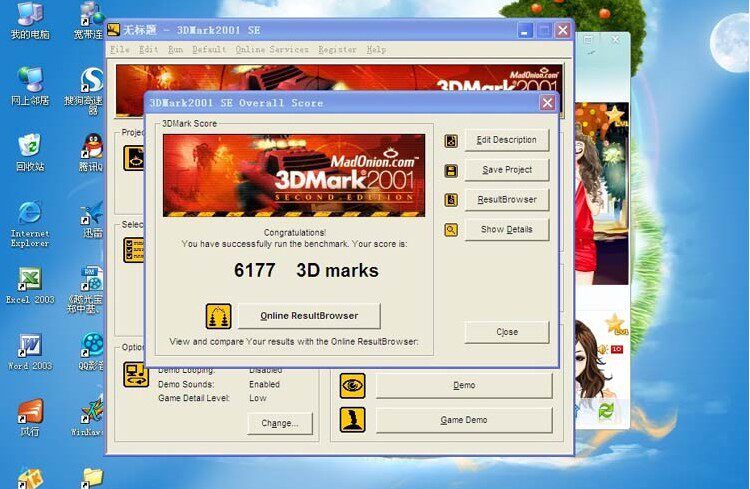
Task: Open Internet Explorer desktop icon
Action: coord(30,224)
